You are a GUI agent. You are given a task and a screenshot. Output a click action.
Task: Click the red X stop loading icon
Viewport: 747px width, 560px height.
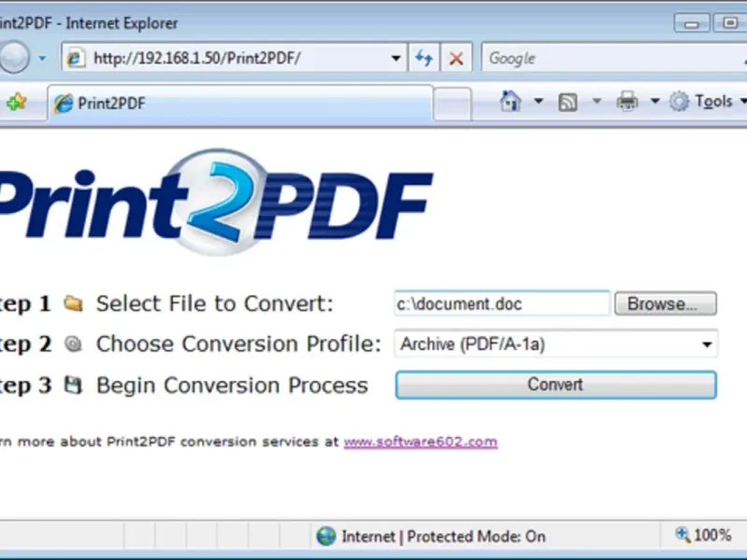click(x=456, y=58)
